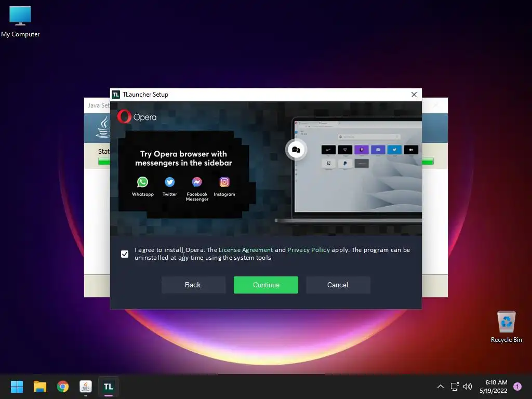Click the TLauncher Setup title text
Screen dimensions: 532x399
(145, 95)
